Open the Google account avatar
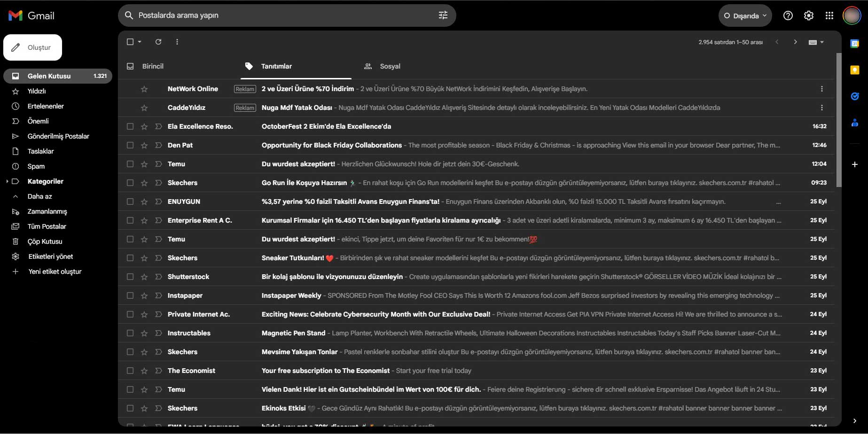868x434 pixels. tap(852, 15)
